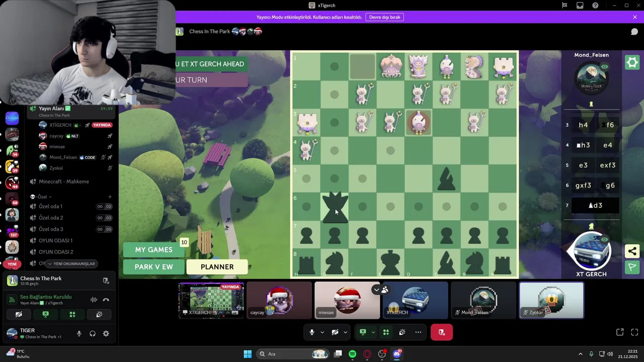Select Zyokai participant tile
This screenshot has width=644, height=362.
coord(551,300)
